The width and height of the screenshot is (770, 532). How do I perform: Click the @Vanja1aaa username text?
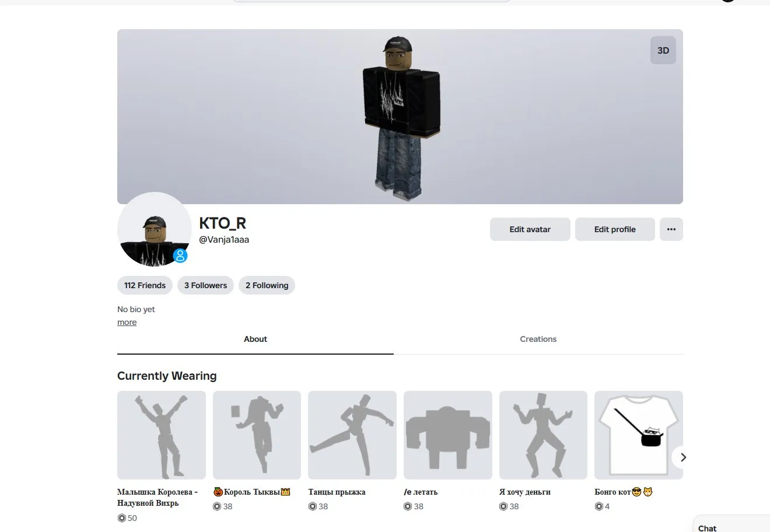pyautogui.click(x=224, y=240)
